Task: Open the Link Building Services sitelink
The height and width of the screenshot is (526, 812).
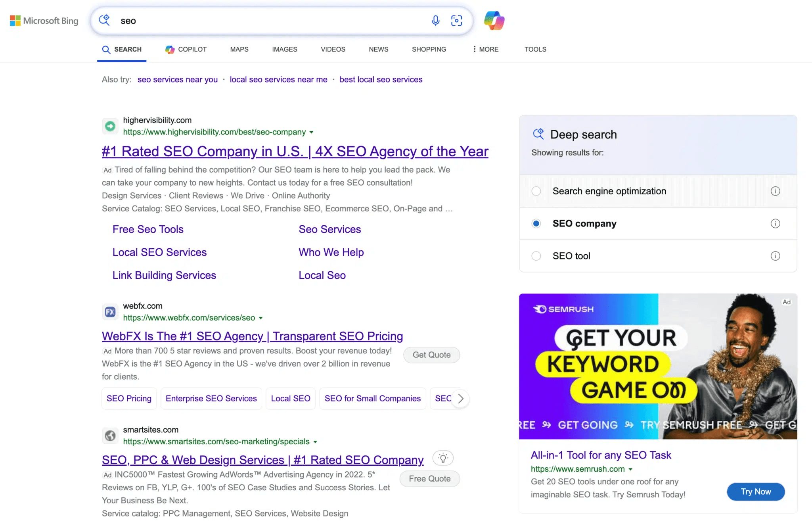Action: click(x=164, y=275)
